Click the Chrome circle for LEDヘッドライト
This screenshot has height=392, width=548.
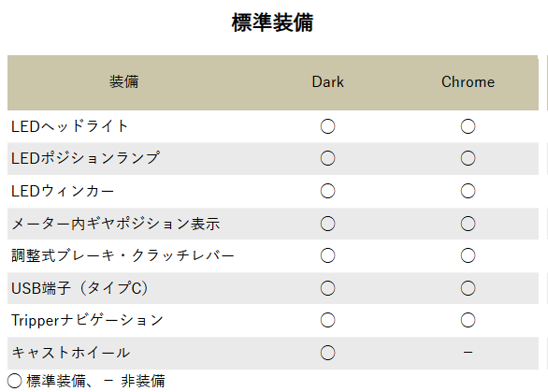468,126
